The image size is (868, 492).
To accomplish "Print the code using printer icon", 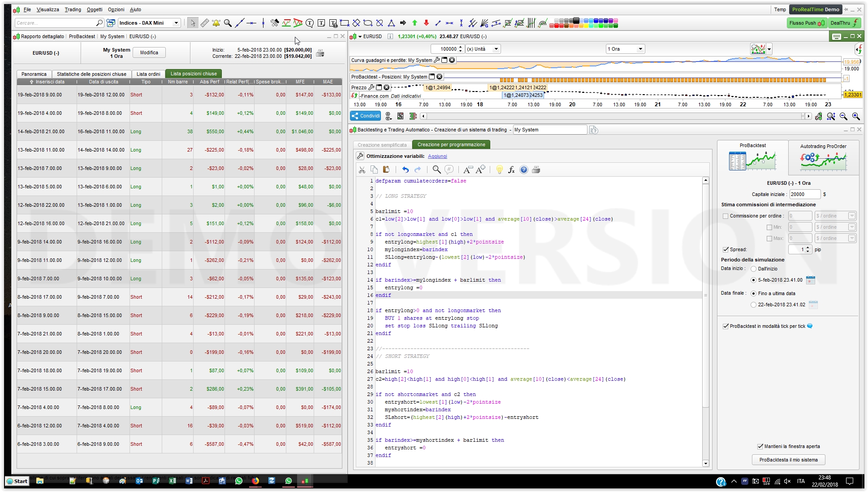I will click(x=536, y=170).
